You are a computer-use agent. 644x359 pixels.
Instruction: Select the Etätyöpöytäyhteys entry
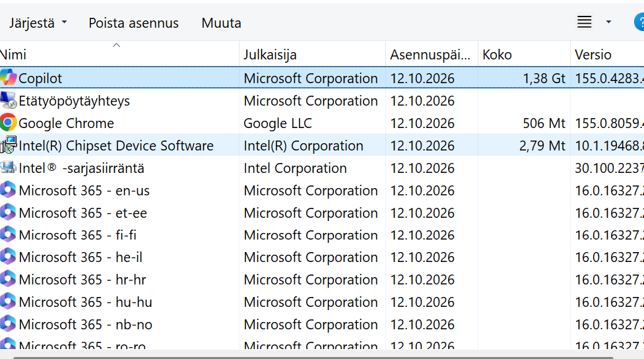coord(74,100)
